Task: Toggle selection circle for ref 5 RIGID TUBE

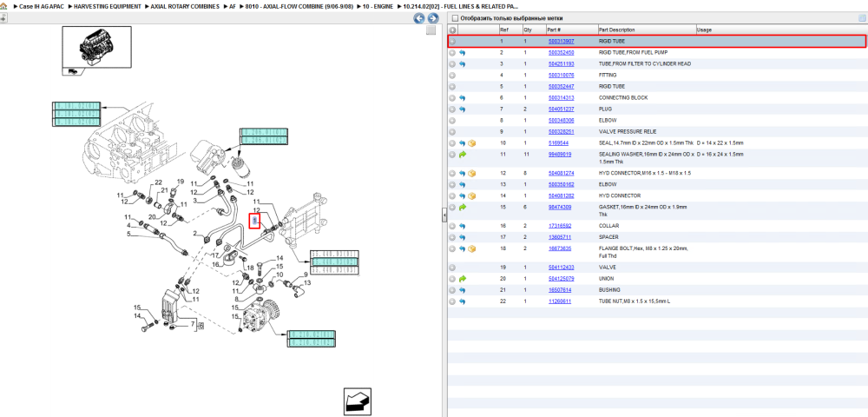Action: tap(452, 86)
